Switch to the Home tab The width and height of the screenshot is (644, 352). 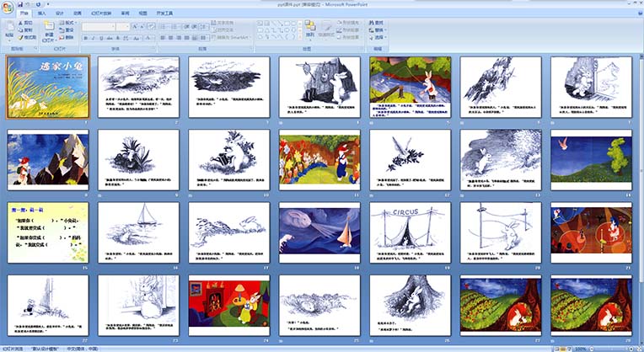click(x=24, y=13)
